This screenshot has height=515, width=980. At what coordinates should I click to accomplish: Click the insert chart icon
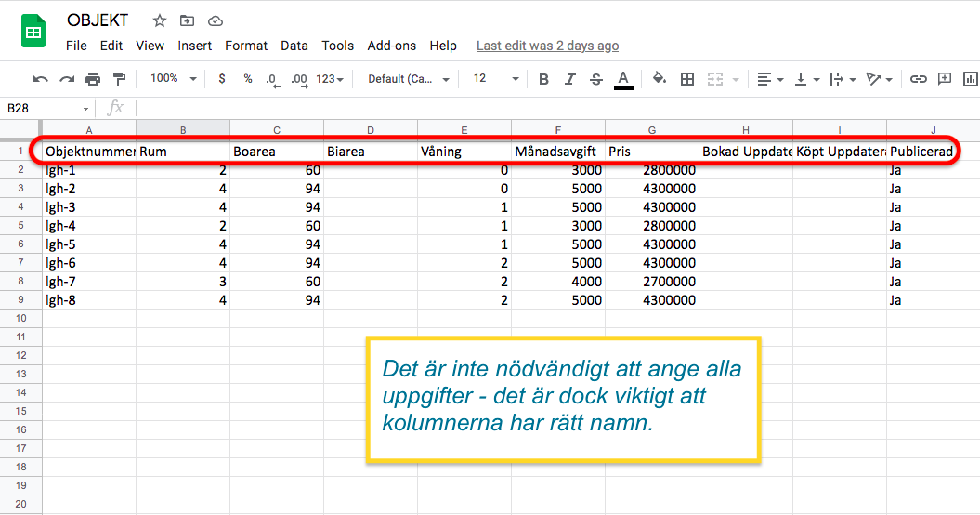[972, 79]
